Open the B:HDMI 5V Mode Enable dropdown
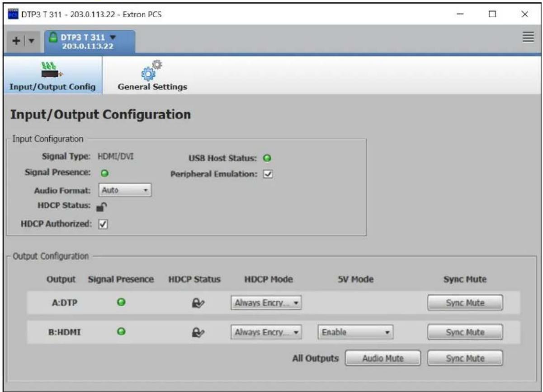 point(356,333)
